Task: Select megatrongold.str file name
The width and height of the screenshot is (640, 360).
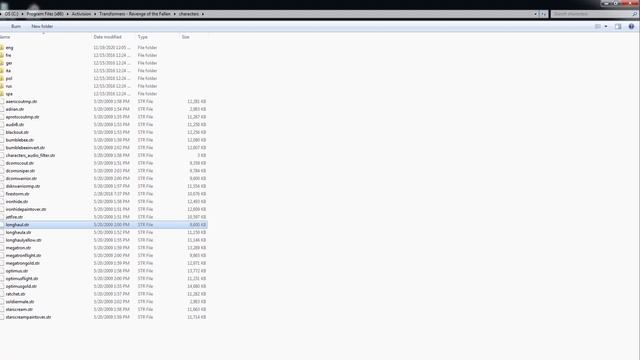Action: coord(23,263)
